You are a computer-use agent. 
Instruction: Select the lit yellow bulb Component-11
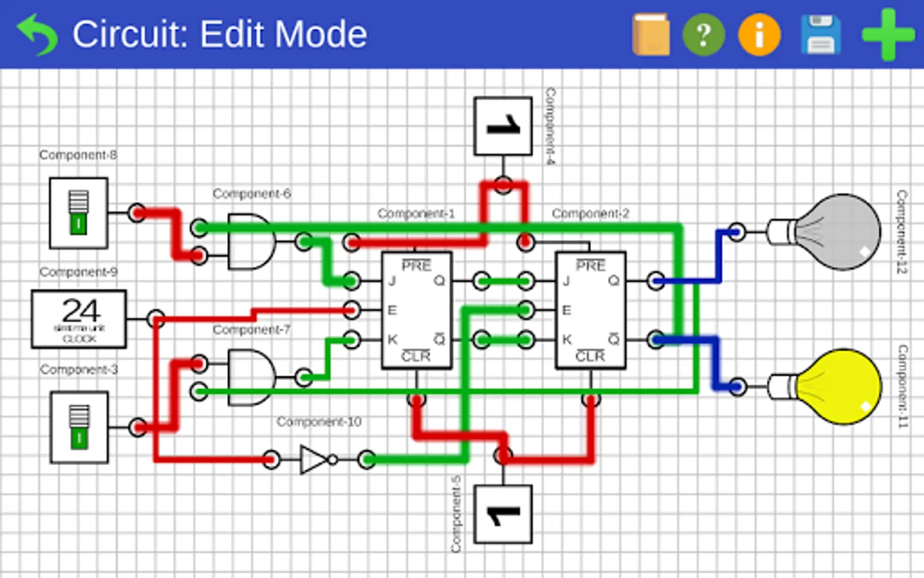825,387
